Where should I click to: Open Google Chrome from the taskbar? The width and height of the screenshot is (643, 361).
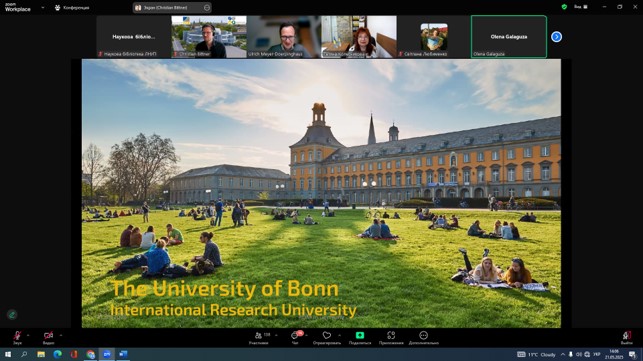pyautogui.click(x=90, y=354)
